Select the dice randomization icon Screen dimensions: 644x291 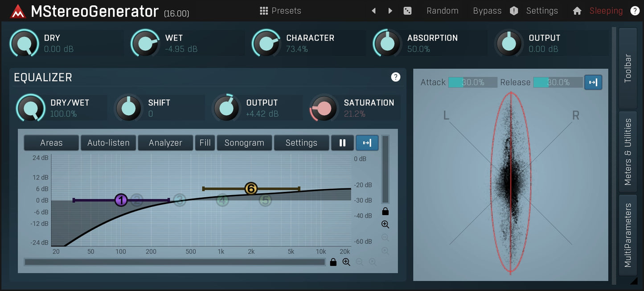click(407, 10)
